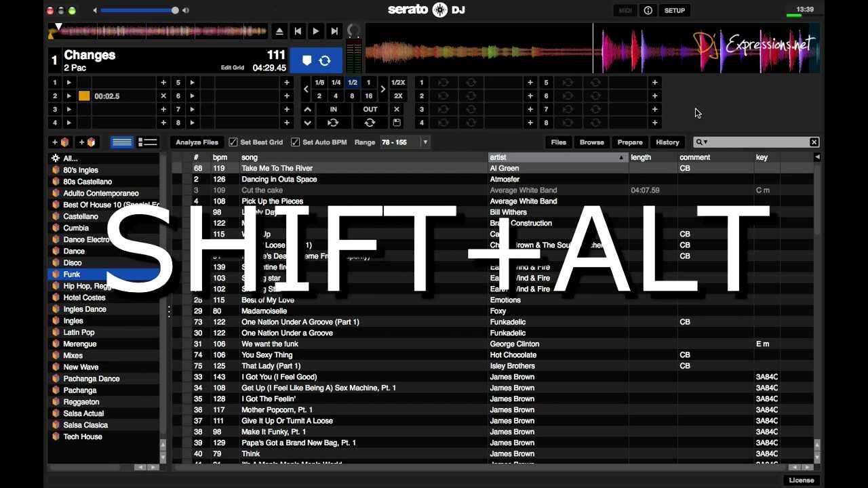Uncheck Set Beat Grid
Screen dimensions: 868x488
click(233, 142)
